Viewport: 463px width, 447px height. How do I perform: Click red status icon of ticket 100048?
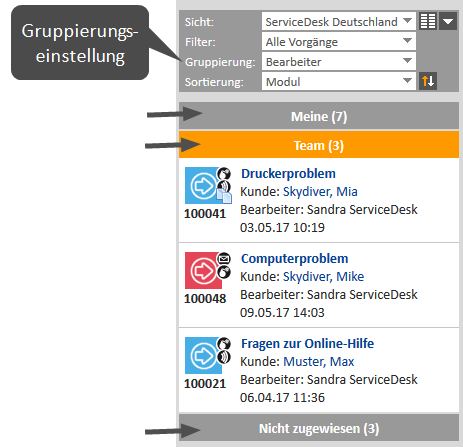click(x=203, y=270)
